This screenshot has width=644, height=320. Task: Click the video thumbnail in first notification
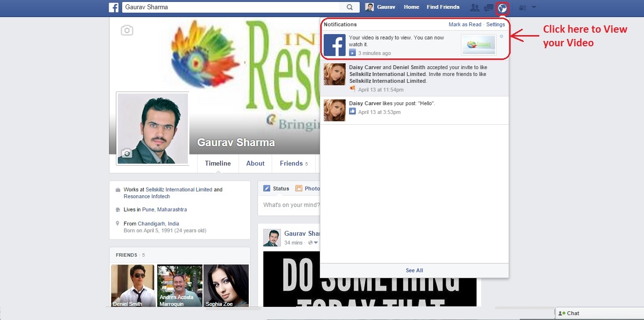coord(478,45)
